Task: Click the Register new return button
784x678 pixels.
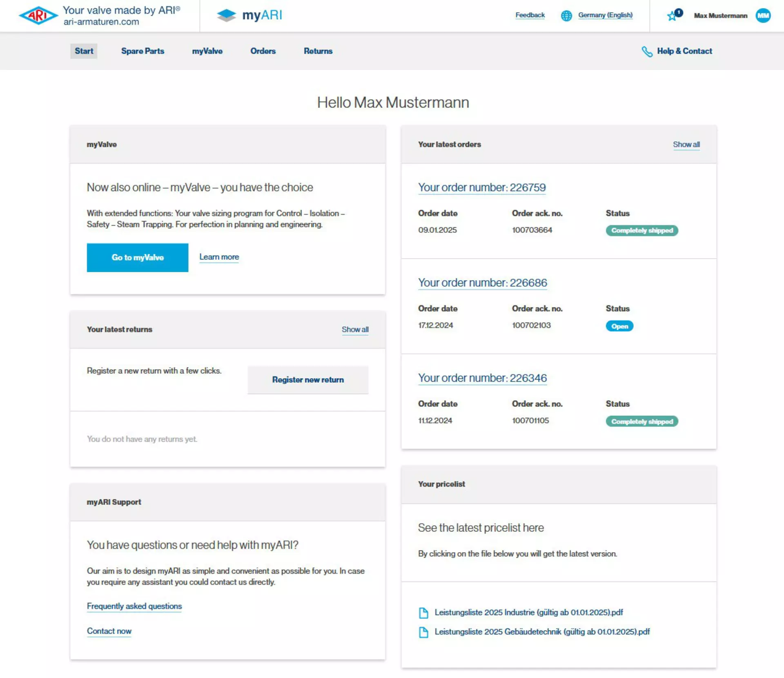Action: click(x=308, y=380)
